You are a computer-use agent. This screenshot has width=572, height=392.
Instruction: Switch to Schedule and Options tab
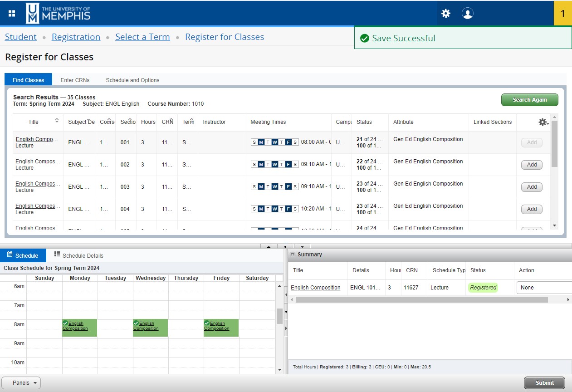tap(132, 80)
